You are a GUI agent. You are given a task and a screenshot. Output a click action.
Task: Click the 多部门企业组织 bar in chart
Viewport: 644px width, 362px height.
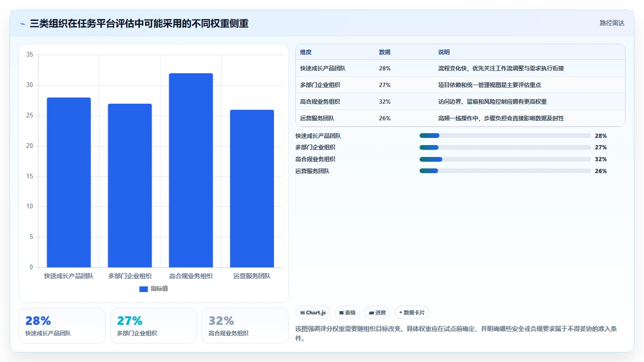tap(130, 186)
